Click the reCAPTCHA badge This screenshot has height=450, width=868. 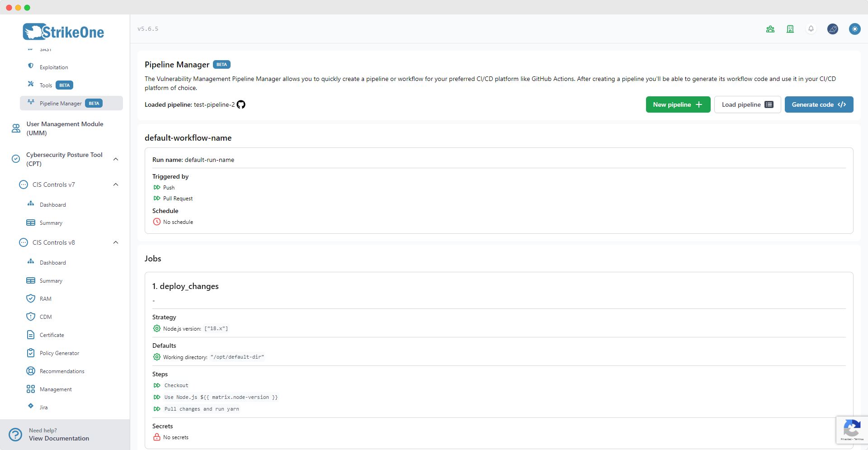click(853, 430)
